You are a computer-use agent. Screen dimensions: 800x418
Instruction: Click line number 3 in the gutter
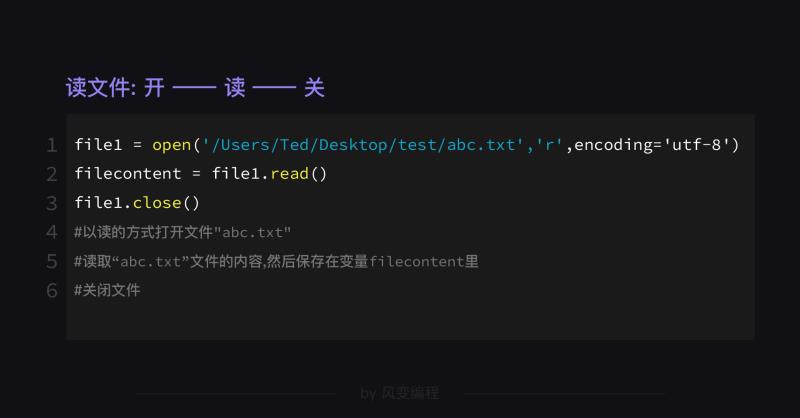[51, 203]
